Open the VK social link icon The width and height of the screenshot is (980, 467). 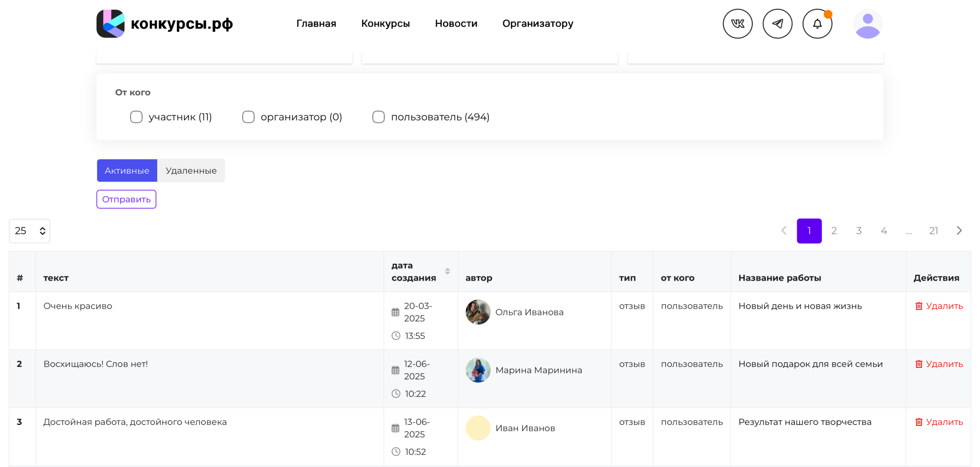pyautogui.click(x=737, y=24)
